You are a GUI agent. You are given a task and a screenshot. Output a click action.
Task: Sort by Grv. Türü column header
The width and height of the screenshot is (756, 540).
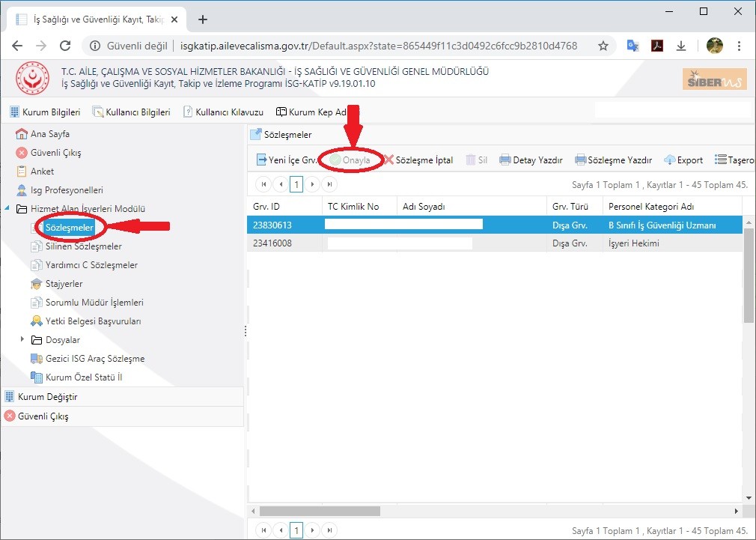coord(575,207)
